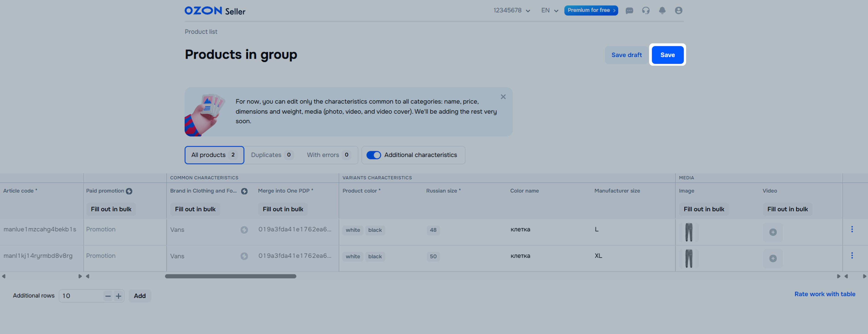Viewport: 868px width, 334px height.
Task: Open notifications bell icon
Action: point(662,10)
